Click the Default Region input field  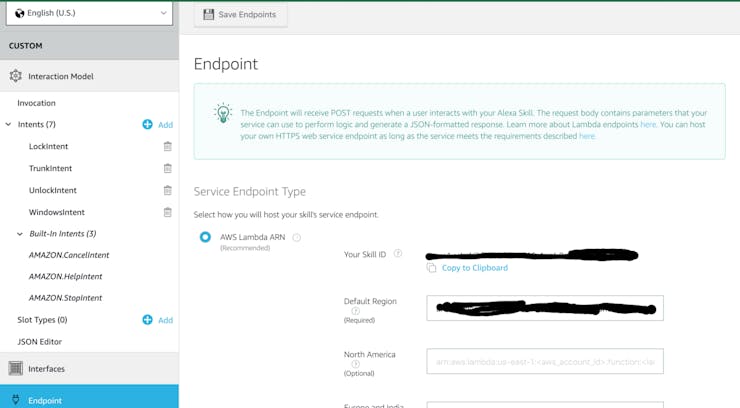point(545,308)
